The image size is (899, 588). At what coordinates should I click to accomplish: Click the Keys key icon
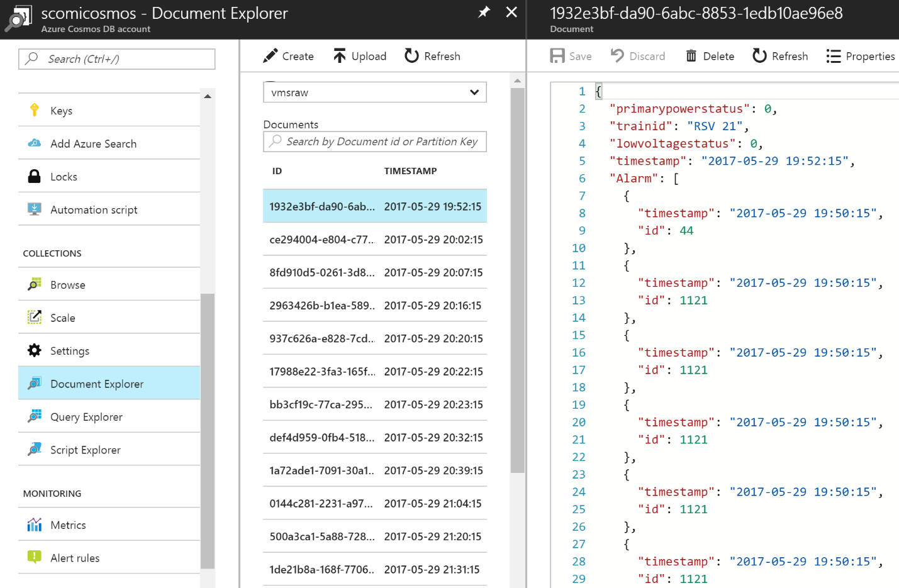click(35, 110)
